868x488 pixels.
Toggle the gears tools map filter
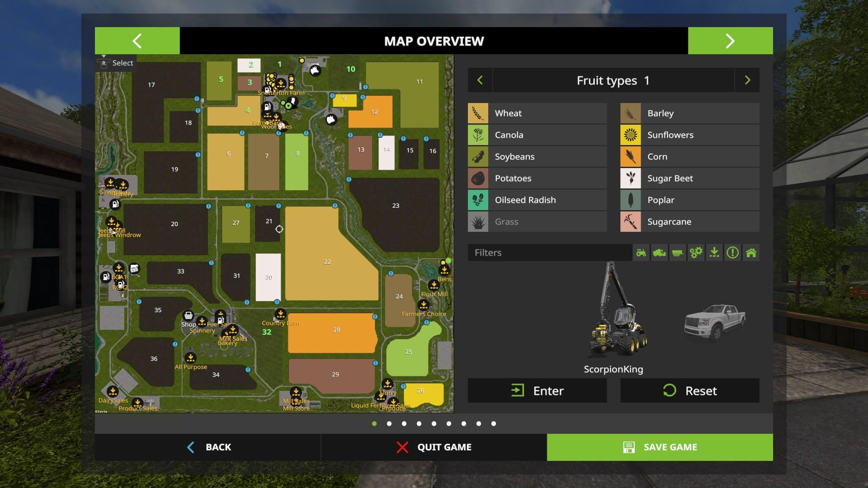[696, 253]
